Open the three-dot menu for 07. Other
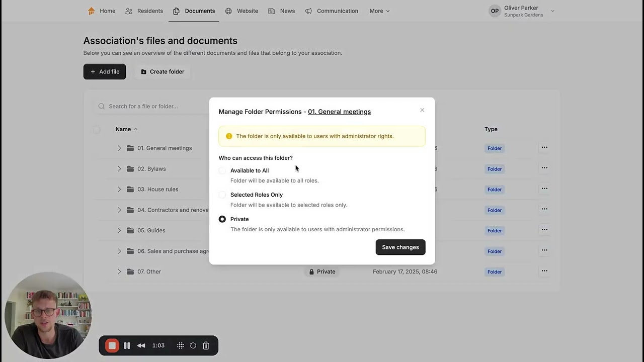 click(544, 271)
